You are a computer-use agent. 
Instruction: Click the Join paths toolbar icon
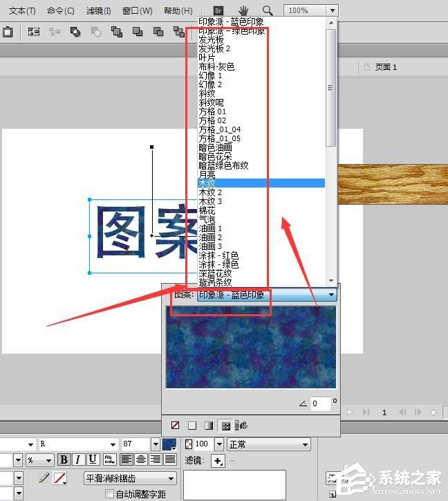pos(75,32)
